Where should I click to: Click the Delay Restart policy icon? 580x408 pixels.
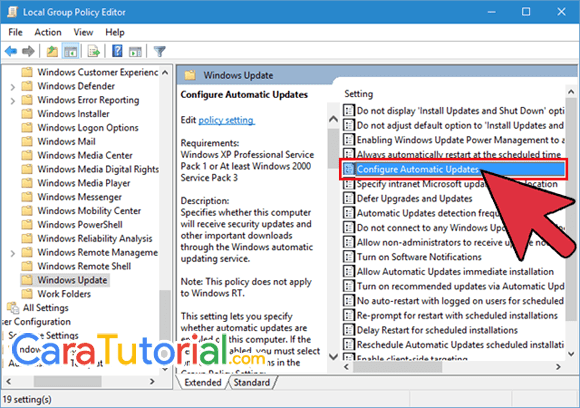[348, 330]
